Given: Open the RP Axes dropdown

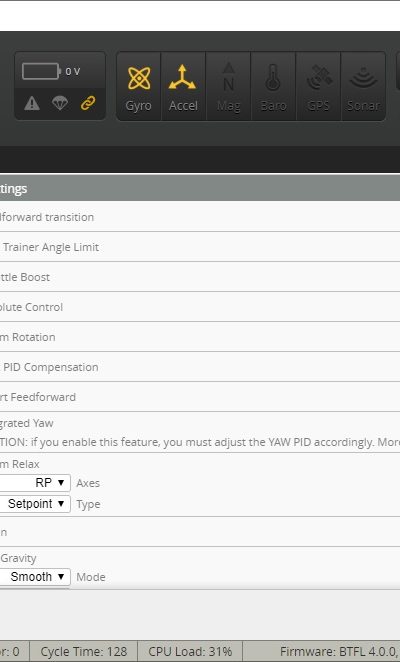Looking at the screenshot, I should point(35,483).
